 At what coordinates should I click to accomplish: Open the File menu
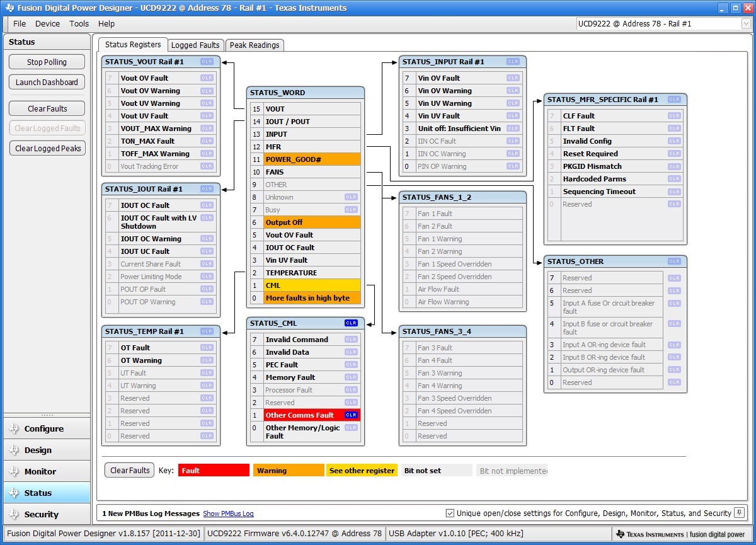pyautogui.click(x=20, y=24)
